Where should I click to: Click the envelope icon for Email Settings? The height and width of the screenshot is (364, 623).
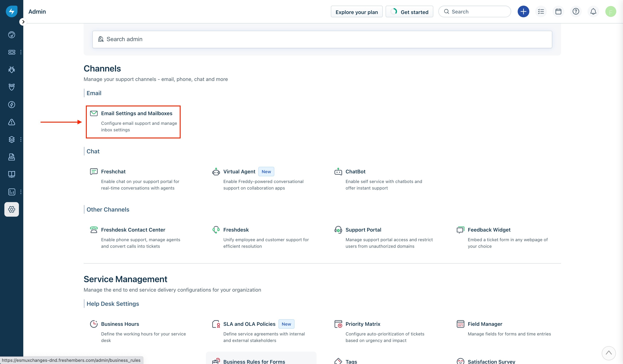pyautogui.click(x=94, y=114)
